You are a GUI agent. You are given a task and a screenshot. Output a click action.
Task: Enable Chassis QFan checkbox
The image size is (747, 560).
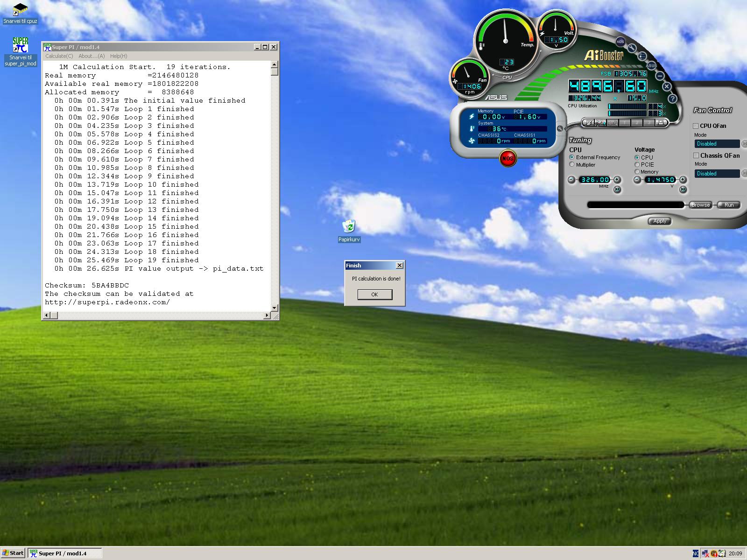[696, 155]
